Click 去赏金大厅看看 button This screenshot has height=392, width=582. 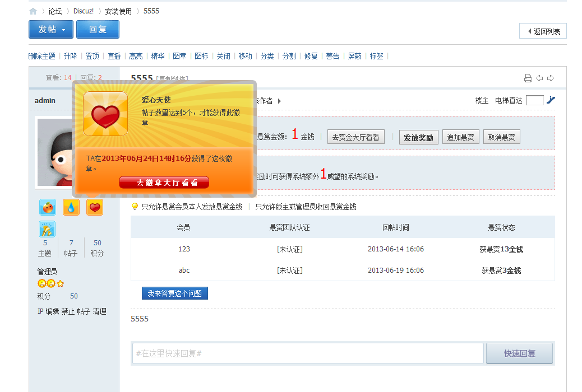[355, 137]
